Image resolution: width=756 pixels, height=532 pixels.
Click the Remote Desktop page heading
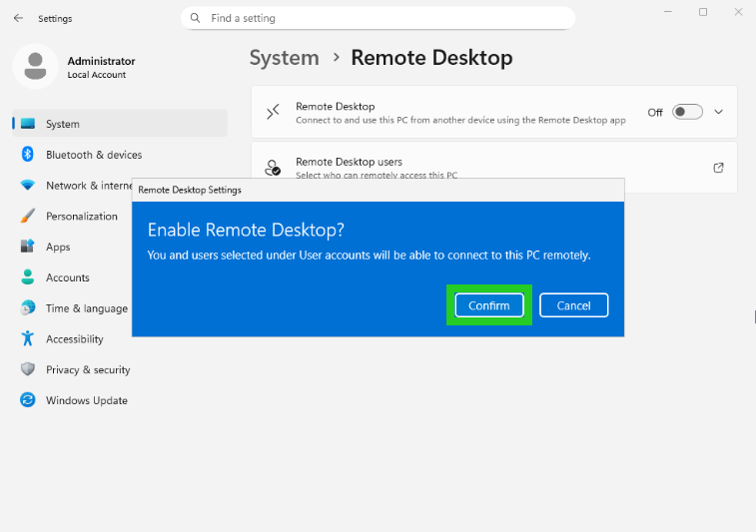coord(431,58)
